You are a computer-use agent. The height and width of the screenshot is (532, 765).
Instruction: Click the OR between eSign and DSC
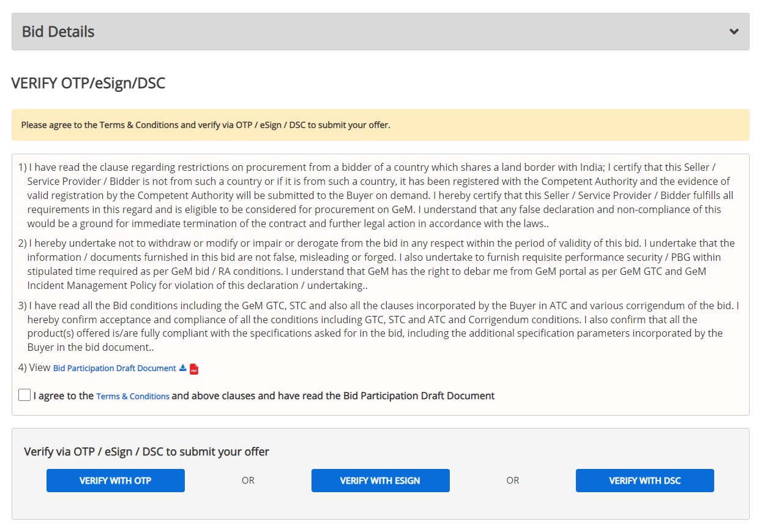click(513, 481)
